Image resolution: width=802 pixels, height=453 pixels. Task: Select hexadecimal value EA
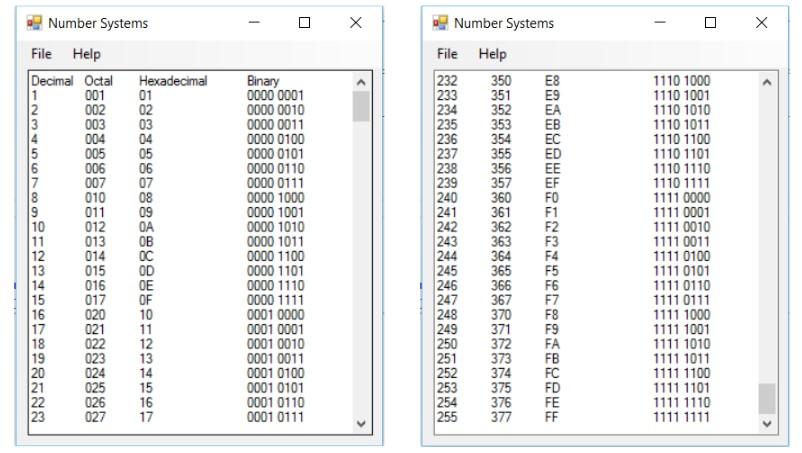point(553,110)
